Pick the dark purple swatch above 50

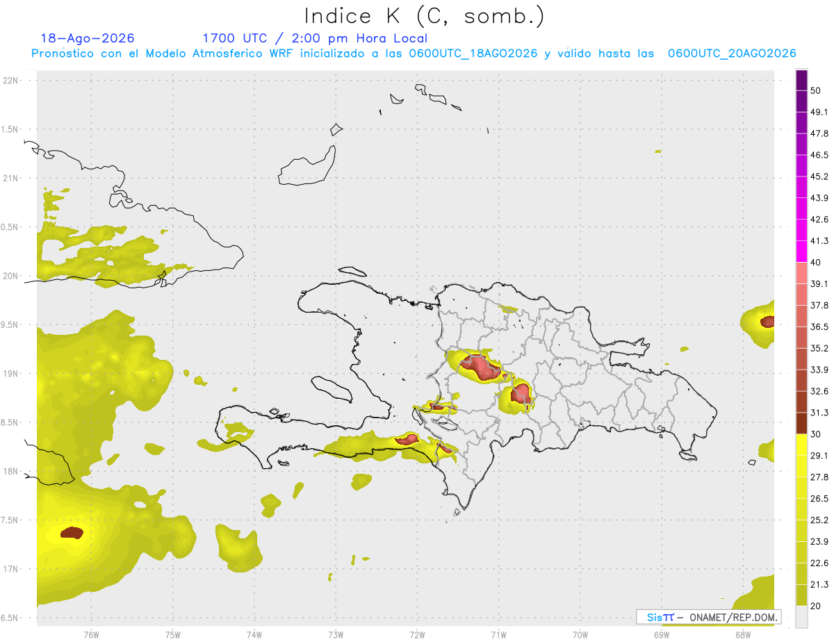[801, 80]
